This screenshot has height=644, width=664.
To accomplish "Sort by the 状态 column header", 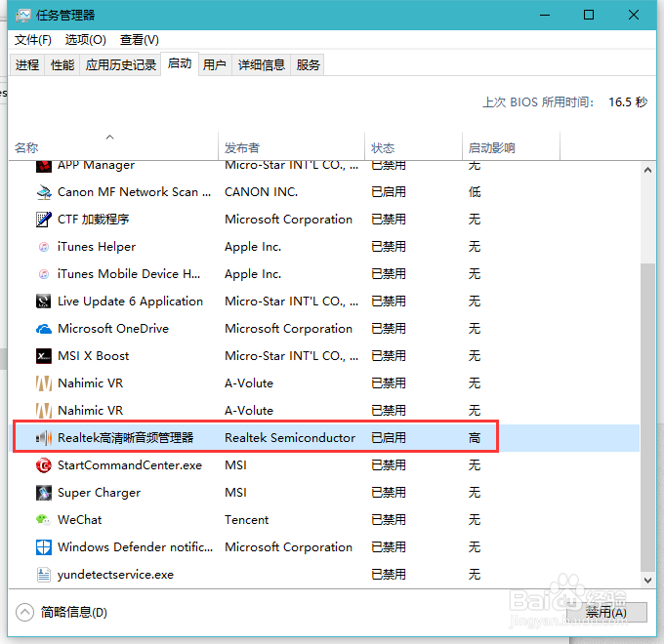I will (413, 146).
